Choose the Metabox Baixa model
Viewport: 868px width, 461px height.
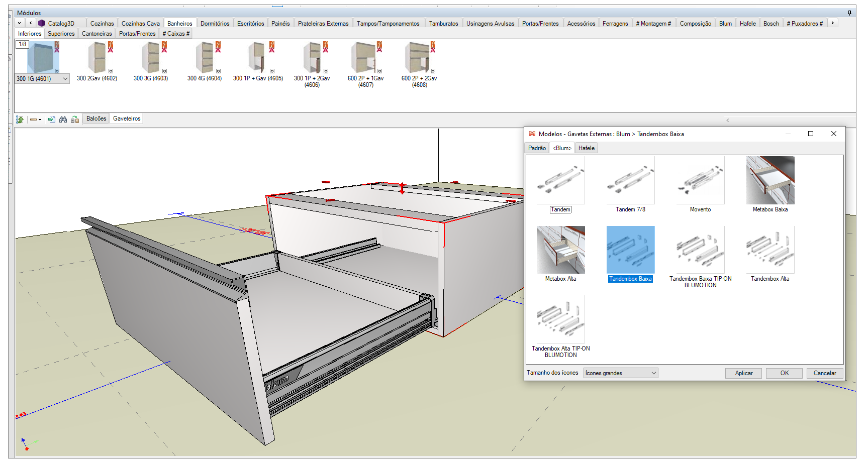coord(770,185)
